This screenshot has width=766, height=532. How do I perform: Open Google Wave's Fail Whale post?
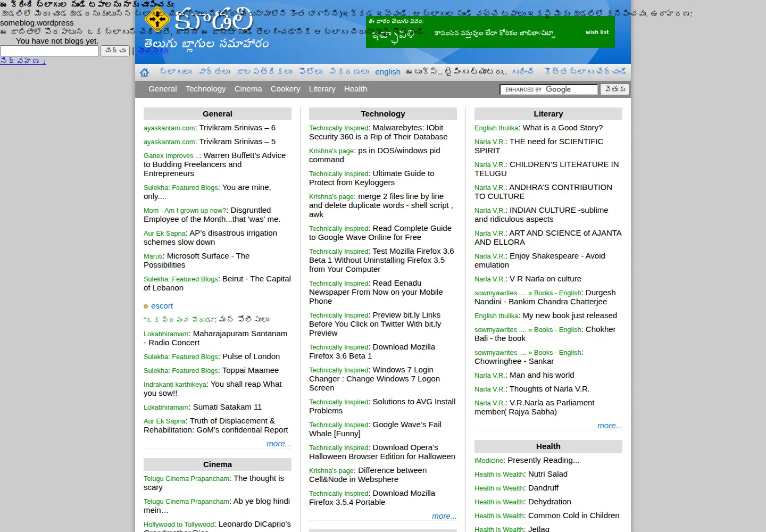(375, 429)
